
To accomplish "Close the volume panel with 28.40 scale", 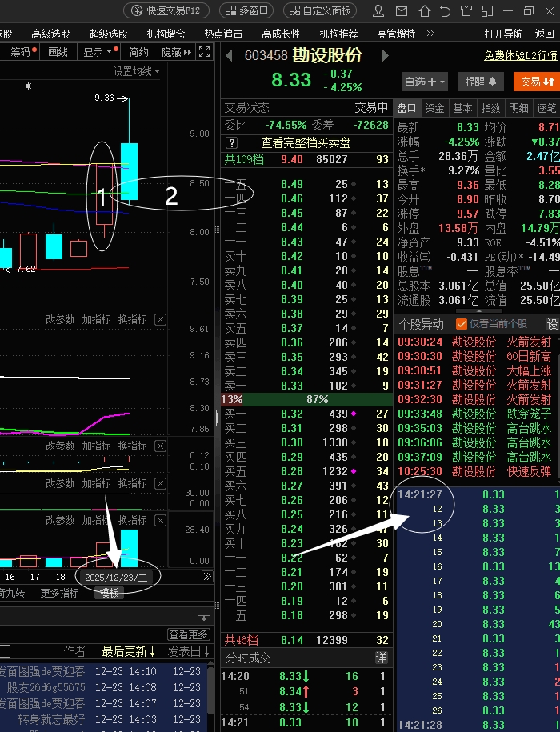I will pyautogui.click(x=160, y=521).
